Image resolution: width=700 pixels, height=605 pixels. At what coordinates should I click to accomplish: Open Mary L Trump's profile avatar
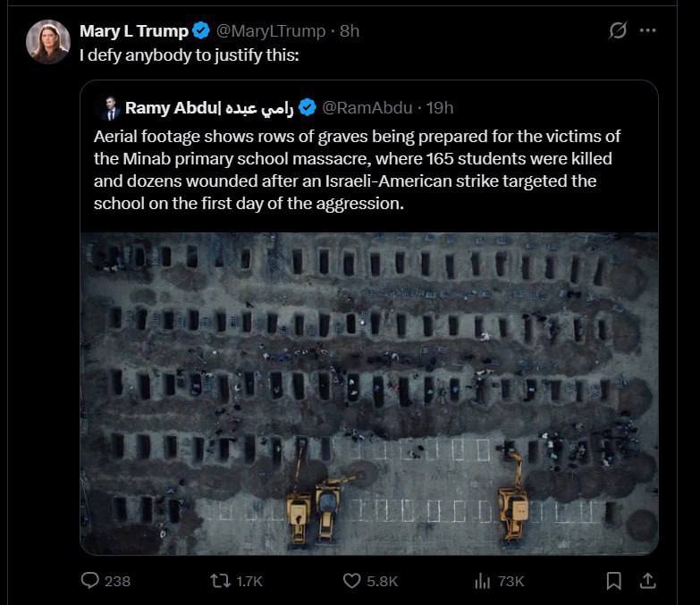48,42
